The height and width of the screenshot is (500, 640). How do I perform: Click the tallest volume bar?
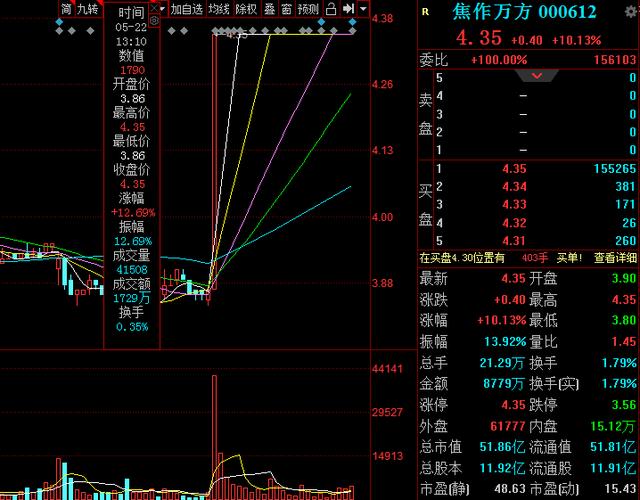215,436
